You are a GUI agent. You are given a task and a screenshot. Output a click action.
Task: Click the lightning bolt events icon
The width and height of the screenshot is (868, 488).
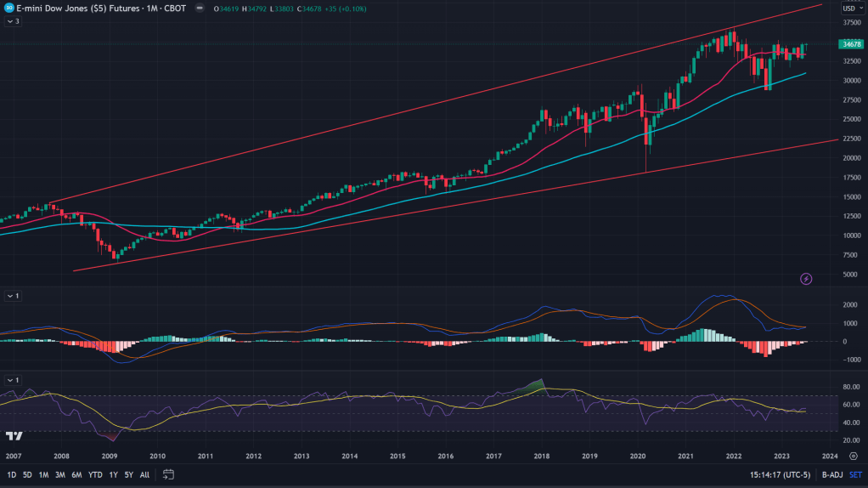pos(806,278)
